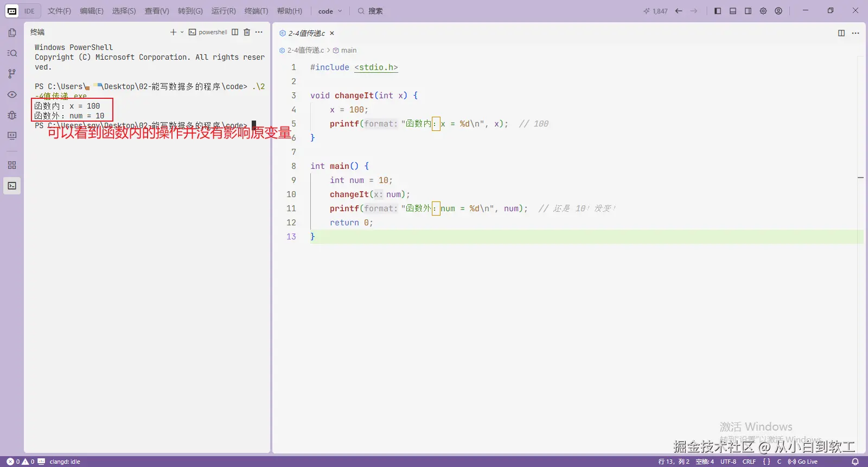Open the 编辑(E) menu
Image resolution: width=868 pixels, height=467 pixels.
coord(92,11)
